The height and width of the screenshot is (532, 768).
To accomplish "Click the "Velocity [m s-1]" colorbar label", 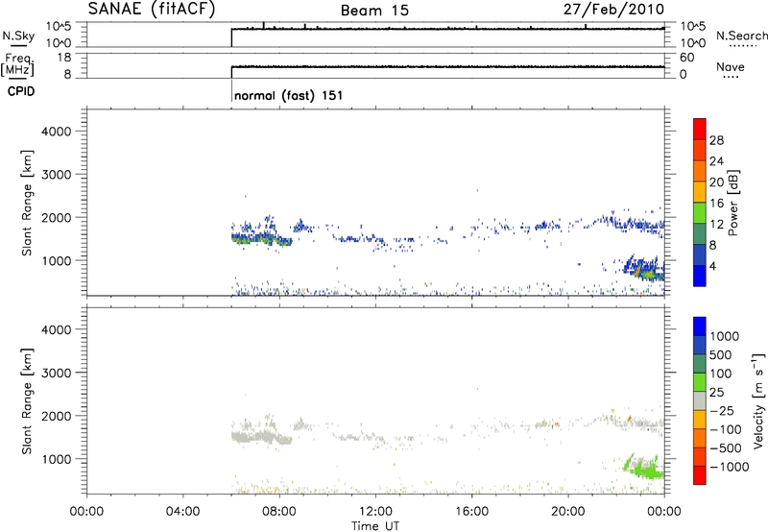I will [758, 400].
